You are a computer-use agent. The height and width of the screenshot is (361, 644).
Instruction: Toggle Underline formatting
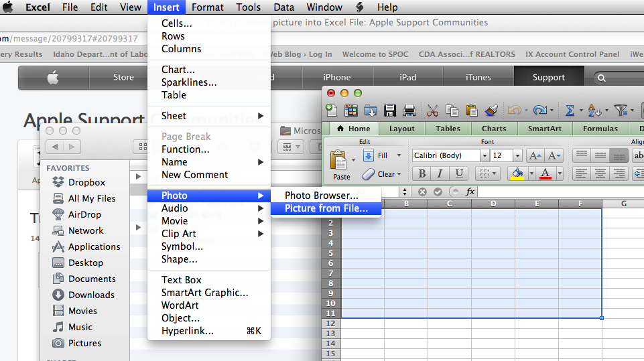[459, 173]
